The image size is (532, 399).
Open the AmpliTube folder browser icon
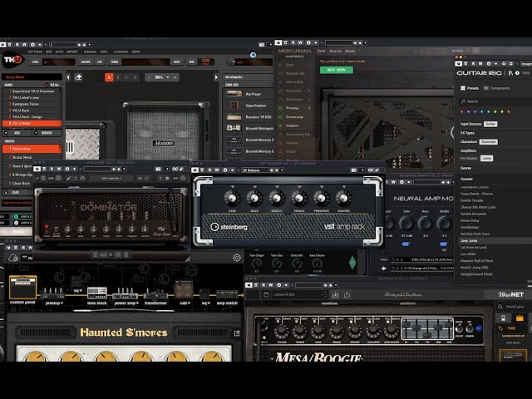[266, 294]
